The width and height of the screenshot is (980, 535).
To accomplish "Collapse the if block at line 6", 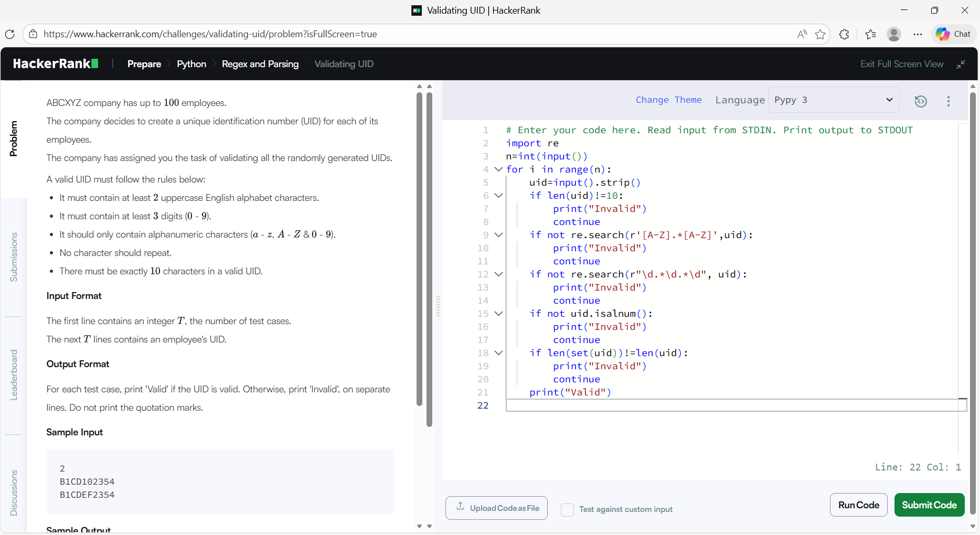I will pyautogui.click(x=498, y=196).
